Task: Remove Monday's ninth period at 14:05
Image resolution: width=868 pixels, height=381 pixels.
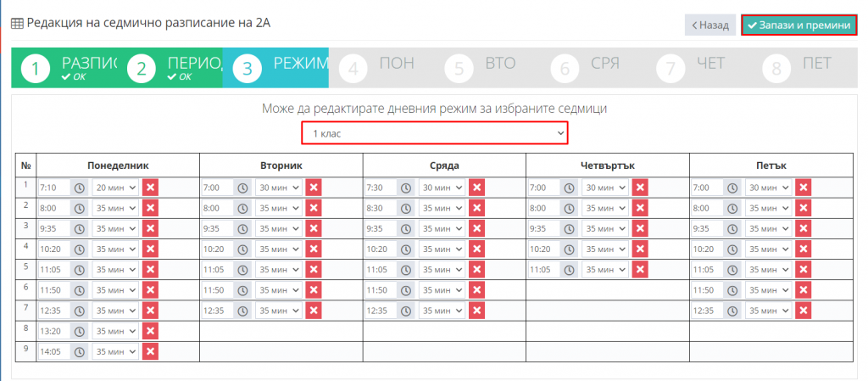Action: tap(151, 351)
